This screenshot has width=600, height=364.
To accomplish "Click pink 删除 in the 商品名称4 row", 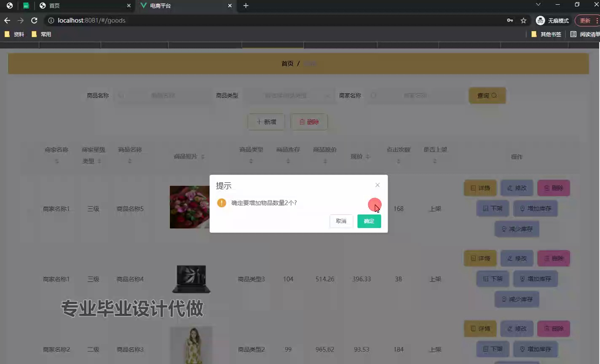I will pos(554,258).
